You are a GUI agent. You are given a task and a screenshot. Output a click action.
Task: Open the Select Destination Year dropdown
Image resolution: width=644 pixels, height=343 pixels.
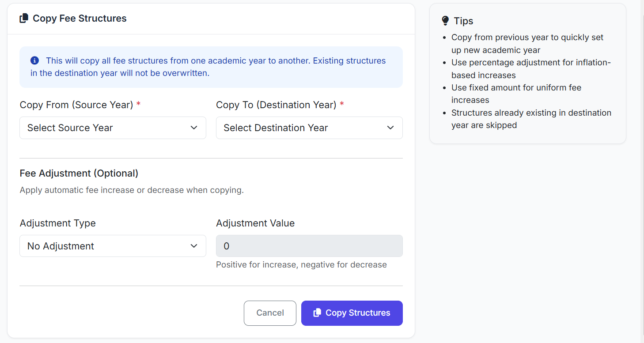(309, 128)
